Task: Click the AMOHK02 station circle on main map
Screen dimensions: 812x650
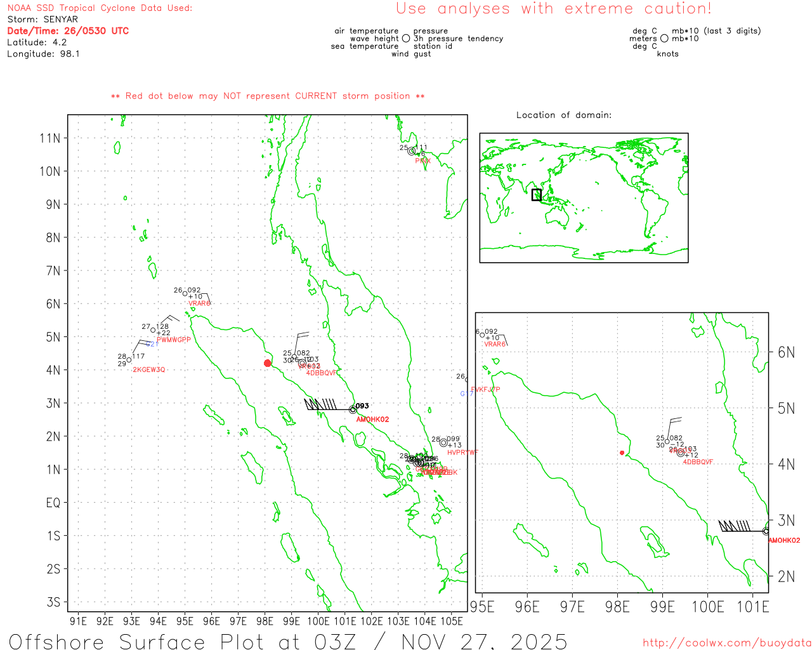Action: click(353, 409)
